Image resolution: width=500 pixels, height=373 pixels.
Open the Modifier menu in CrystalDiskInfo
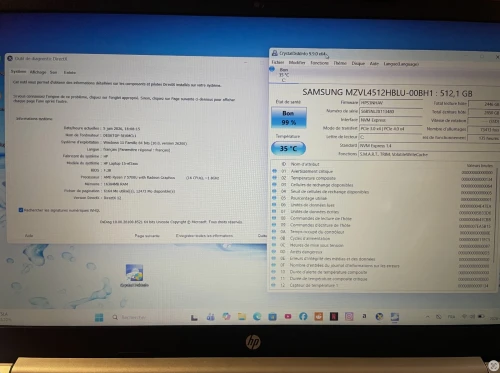pos(297,63)
